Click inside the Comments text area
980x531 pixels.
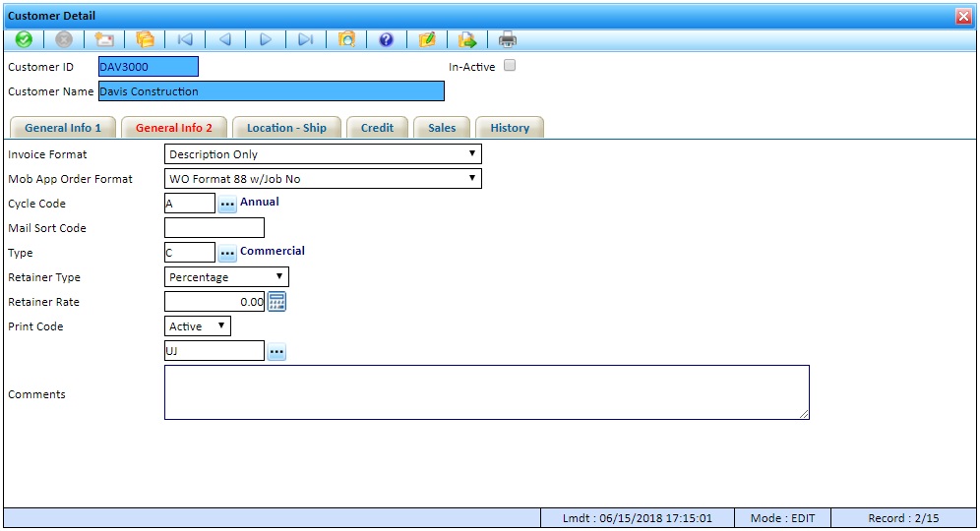(487, 392)
